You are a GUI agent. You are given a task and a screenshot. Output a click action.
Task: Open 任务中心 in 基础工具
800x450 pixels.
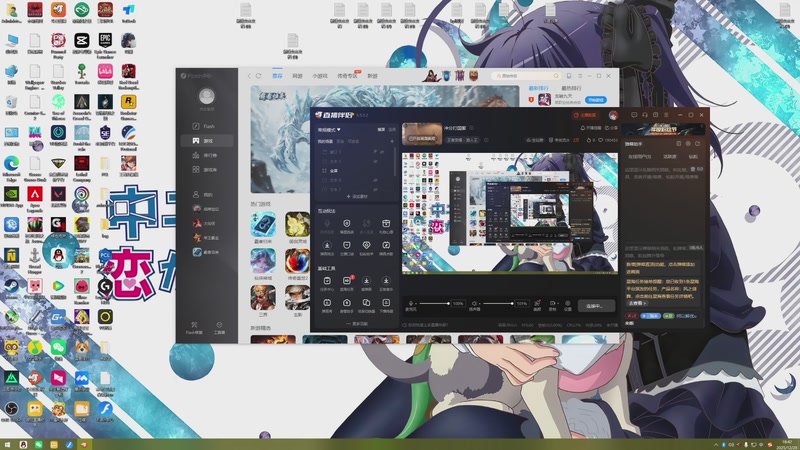pos(327,284)
